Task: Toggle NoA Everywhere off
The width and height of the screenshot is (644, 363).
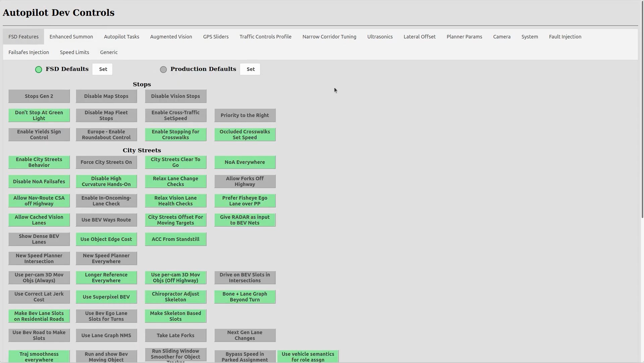Action: (245, 162)
